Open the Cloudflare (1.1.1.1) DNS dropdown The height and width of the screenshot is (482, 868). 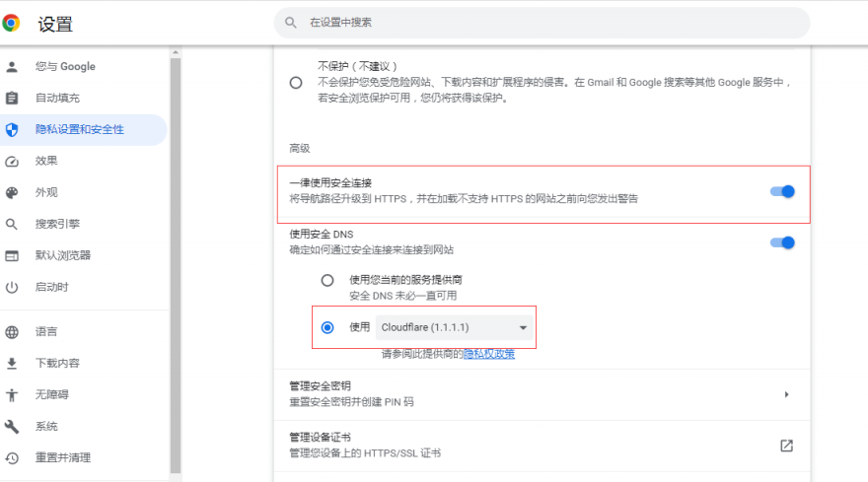click(455, 327)
